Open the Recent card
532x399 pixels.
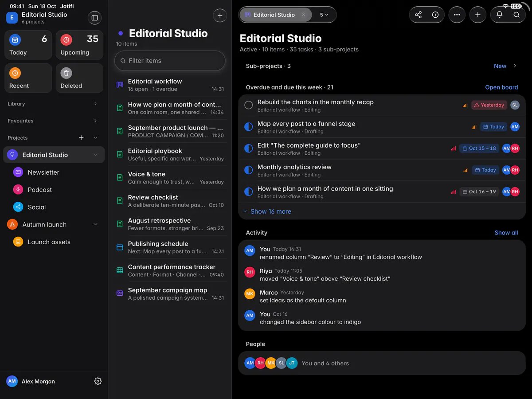pos(28,78)
